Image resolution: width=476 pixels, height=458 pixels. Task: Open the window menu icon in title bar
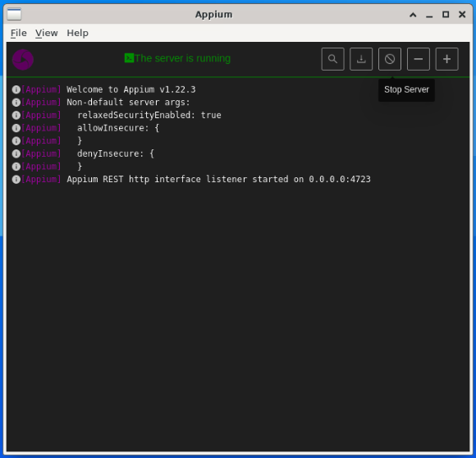click(x=14, y=14)
